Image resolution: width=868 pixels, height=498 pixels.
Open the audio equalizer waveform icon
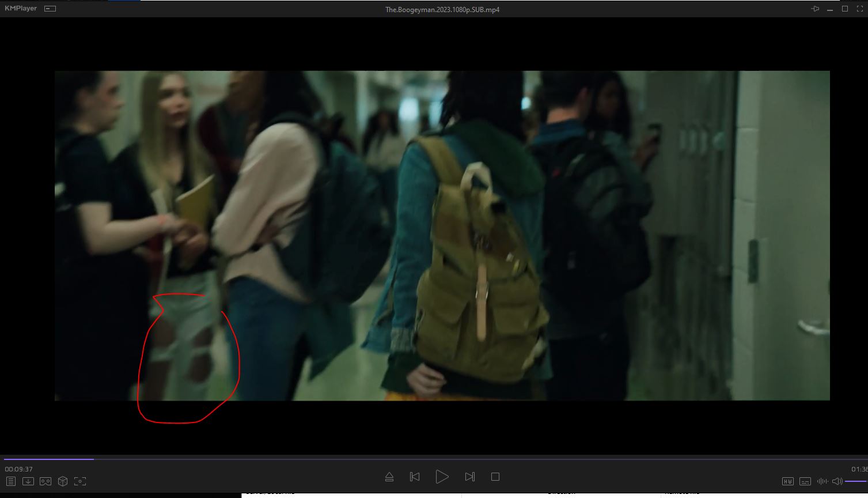pyautogui.click(x=822, y=481)
